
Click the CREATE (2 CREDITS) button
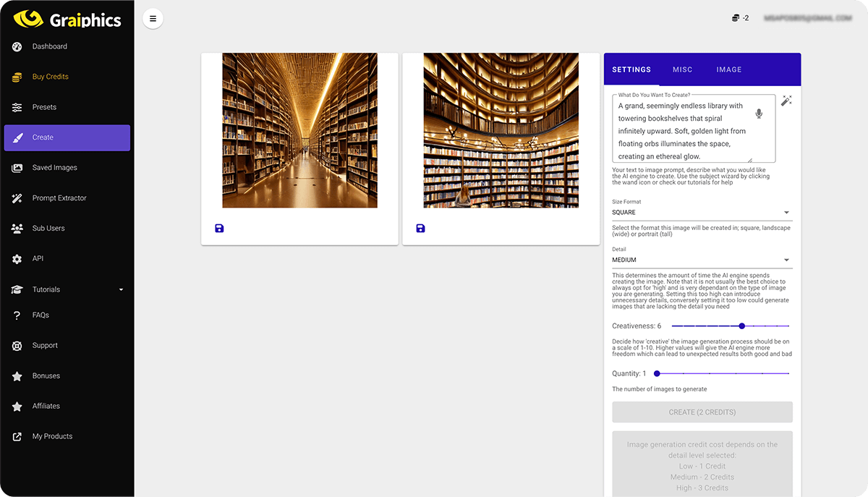point(702,412)
